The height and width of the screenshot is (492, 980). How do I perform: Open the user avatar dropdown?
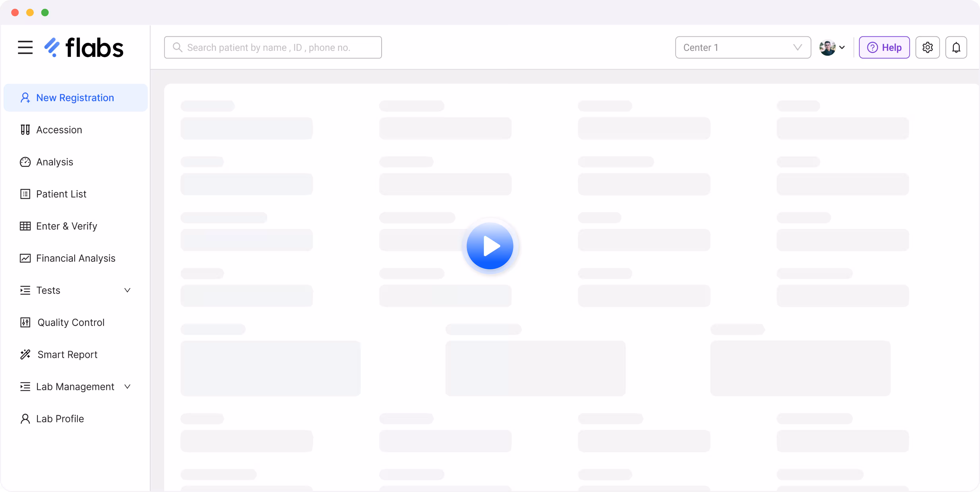point(832,48)
